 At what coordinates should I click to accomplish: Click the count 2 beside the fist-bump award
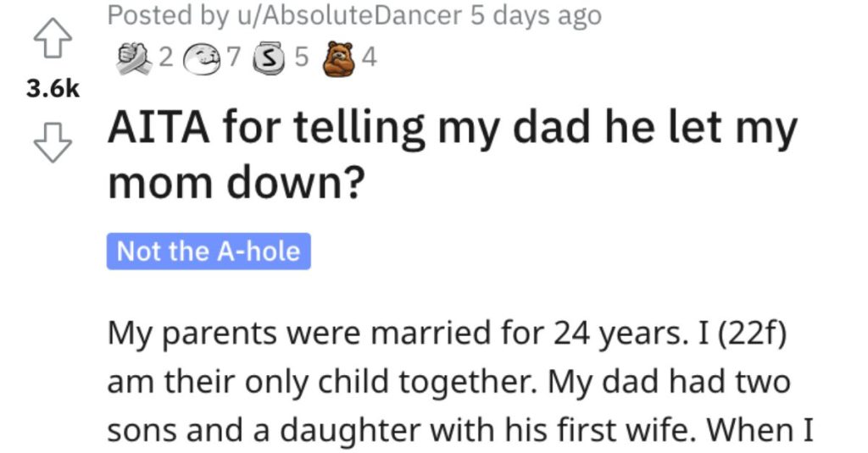165,57
